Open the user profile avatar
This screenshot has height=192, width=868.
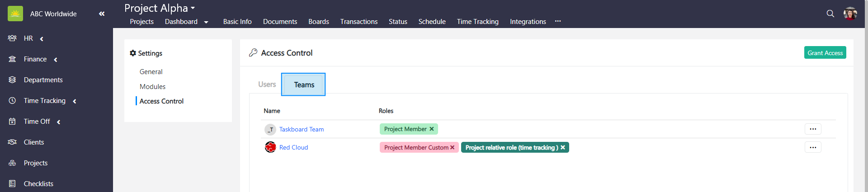850,14
